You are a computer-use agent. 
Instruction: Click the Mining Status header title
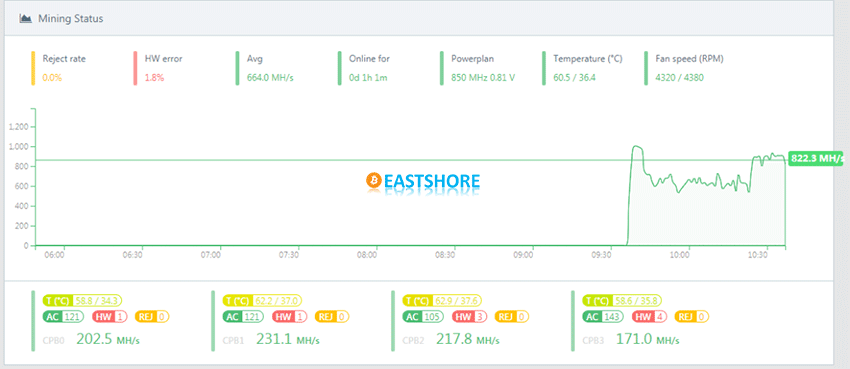(70, 18)
